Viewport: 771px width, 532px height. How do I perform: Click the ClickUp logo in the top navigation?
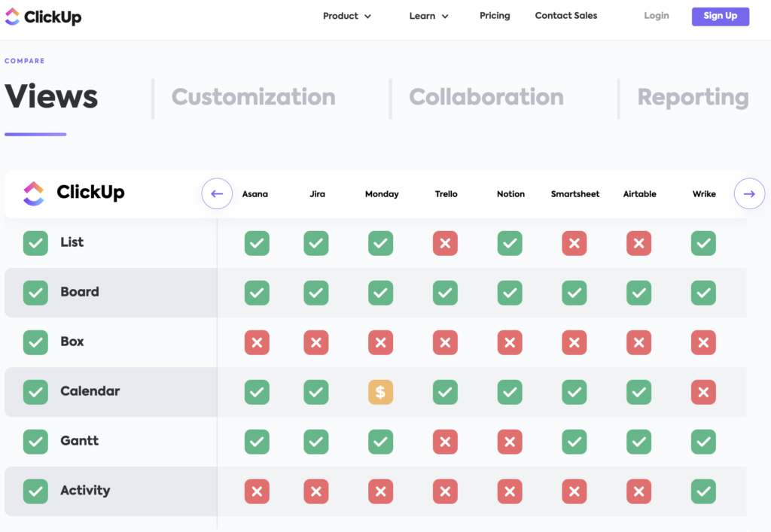point(43,16)
